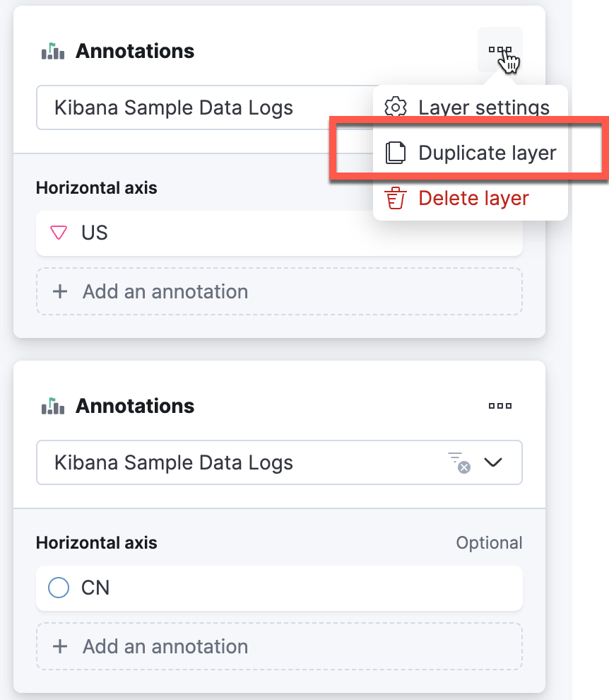Choose Delete layer menu entry
The height and width of the screenshot is (700, 609).
[471, 198]
